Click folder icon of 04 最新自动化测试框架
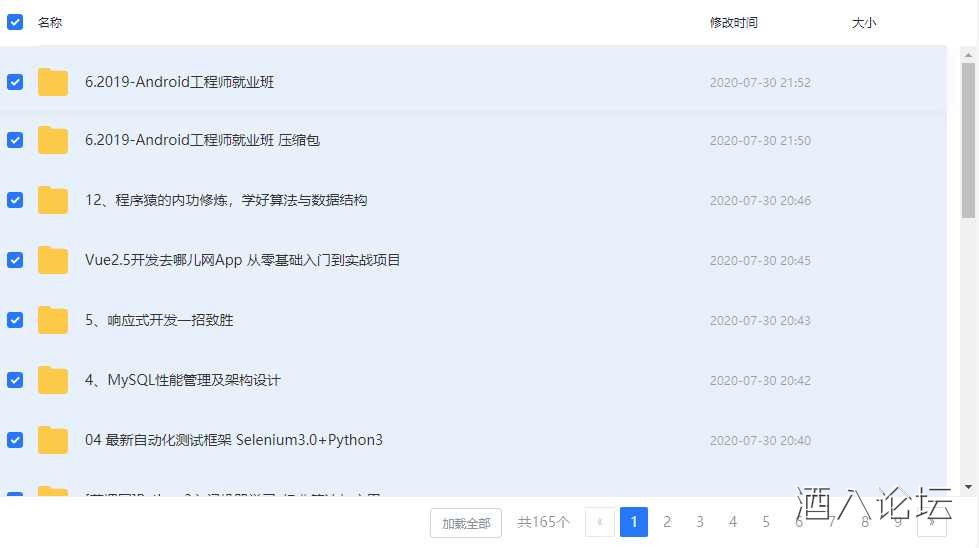 [x=52, y=439]
